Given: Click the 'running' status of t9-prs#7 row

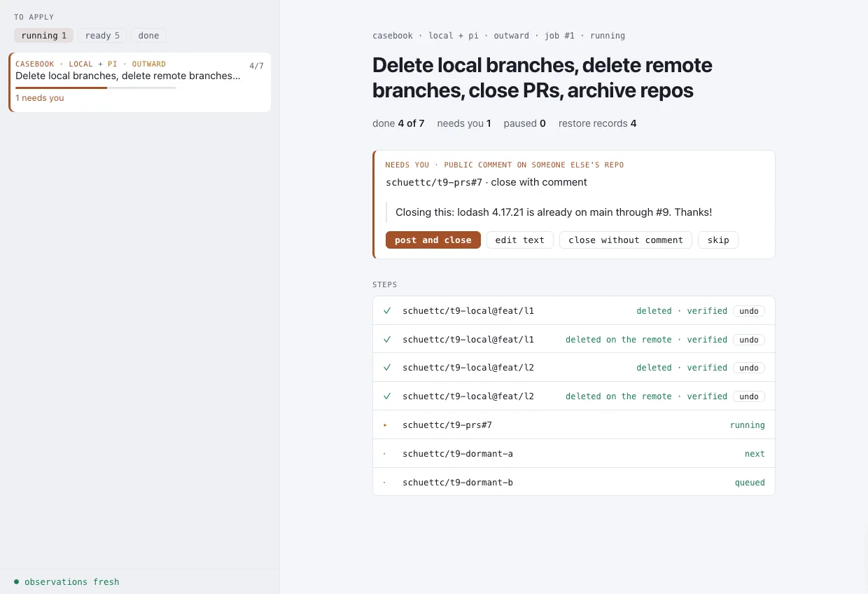Looking at the screenshot, I should [x=747, y=425].
